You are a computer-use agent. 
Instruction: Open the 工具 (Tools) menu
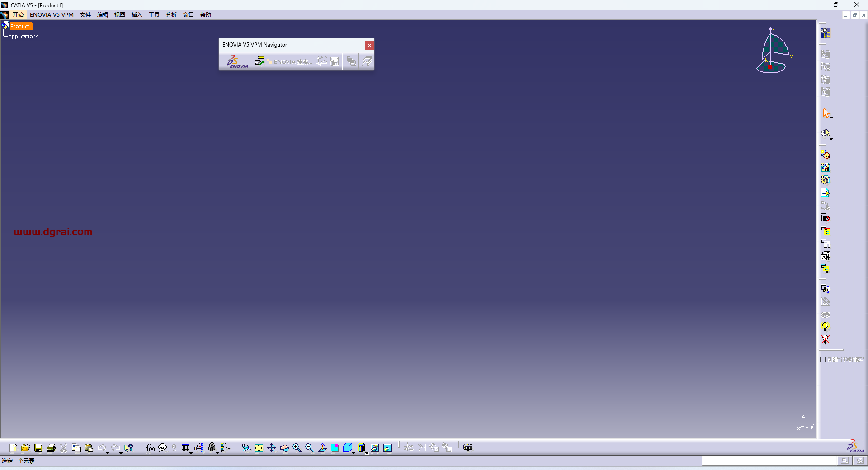click(154, 15)
